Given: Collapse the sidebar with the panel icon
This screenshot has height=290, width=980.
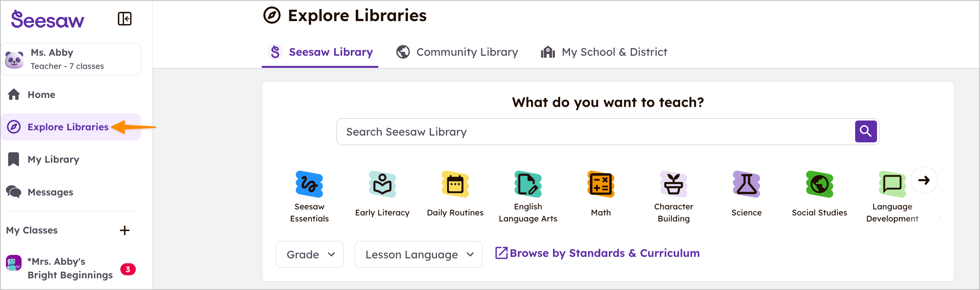Looking at the screenshot, I should point(124,18).
